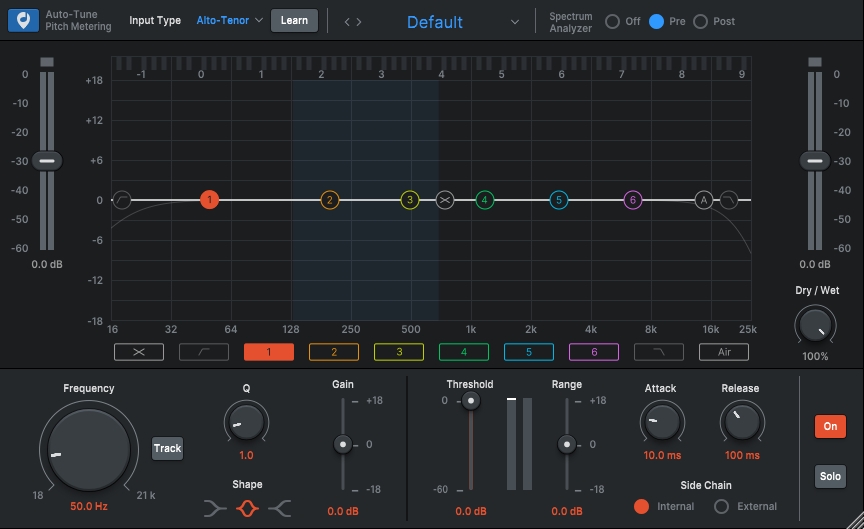Click the Threshold 0.0 dB value
864x529 pixels.
[x=471, y=511]
